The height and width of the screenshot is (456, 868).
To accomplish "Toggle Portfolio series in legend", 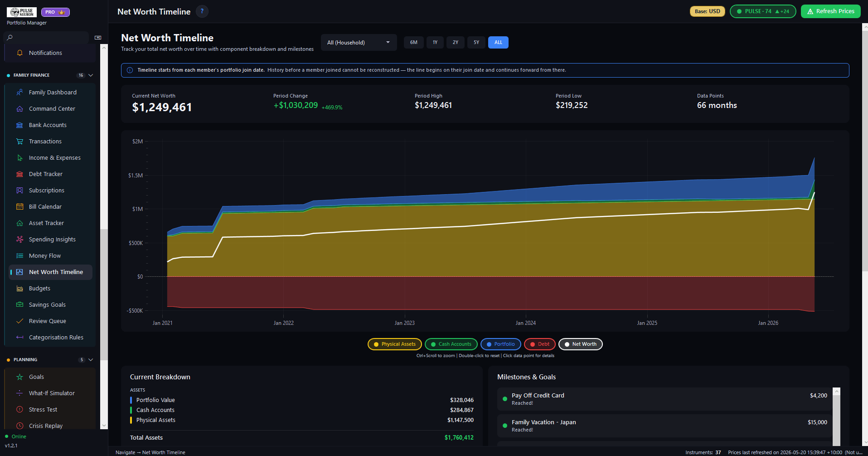I will point(500,344).
